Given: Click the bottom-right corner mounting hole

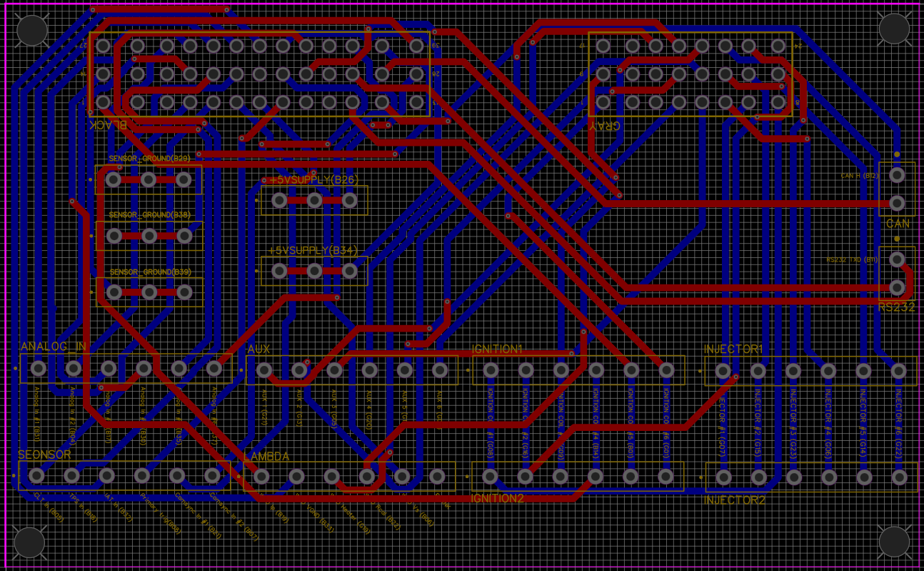Looking at the screenshot, I should pos(894,542).
